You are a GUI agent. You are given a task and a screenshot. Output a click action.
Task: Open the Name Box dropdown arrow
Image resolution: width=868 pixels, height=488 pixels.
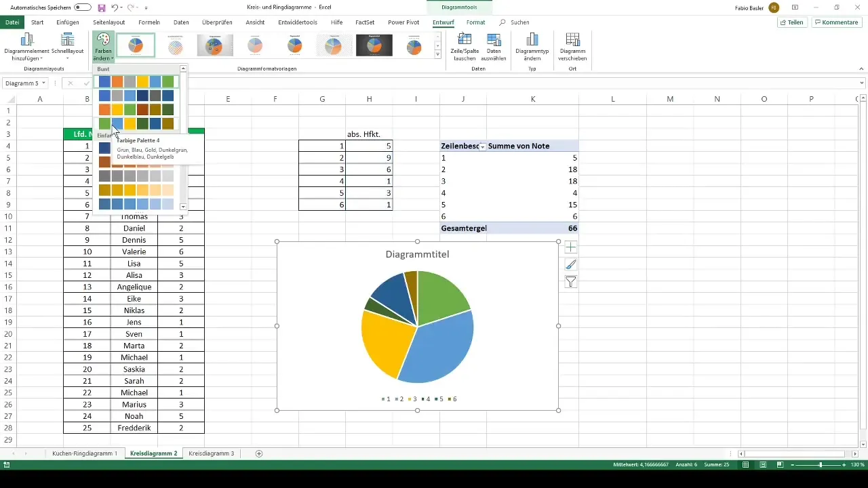[x=43, y=83]
